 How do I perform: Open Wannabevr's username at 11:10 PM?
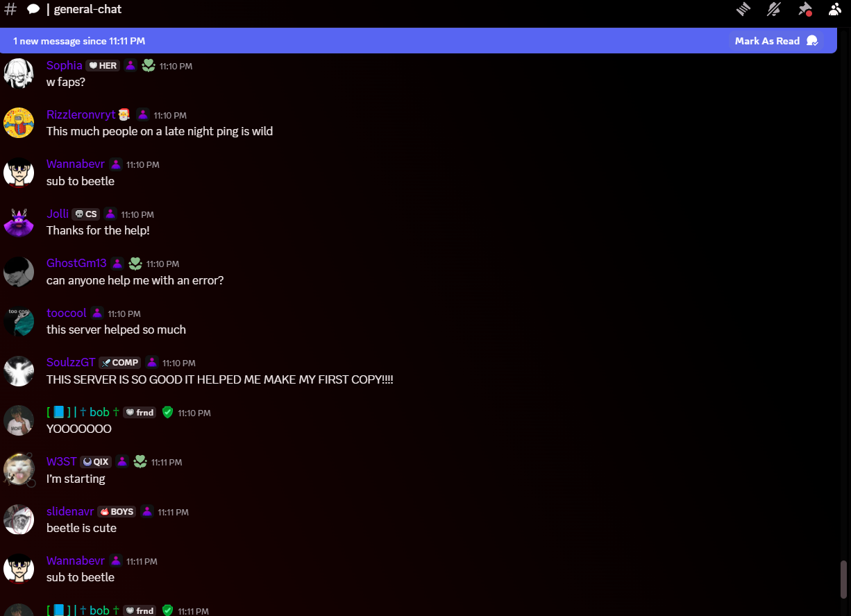76,164
